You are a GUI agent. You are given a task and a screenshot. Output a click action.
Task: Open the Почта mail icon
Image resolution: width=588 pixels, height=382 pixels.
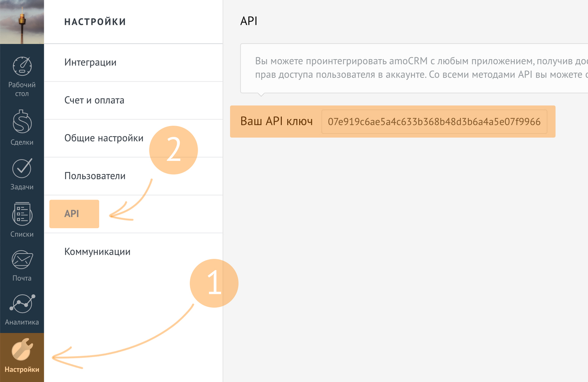pos(22,260)
